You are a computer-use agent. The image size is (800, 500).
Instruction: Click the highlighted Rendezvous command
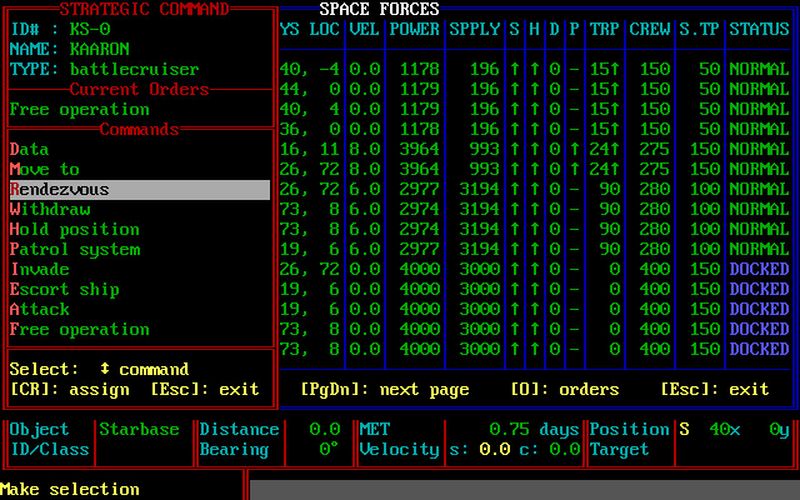click(x=60, y=189)
